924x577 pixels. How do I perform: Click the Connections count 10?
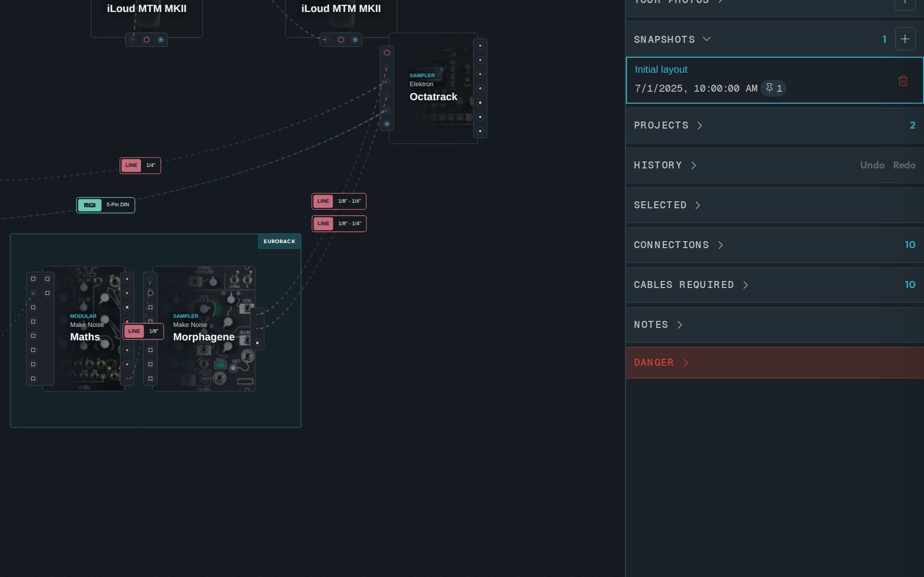point(910,245)
